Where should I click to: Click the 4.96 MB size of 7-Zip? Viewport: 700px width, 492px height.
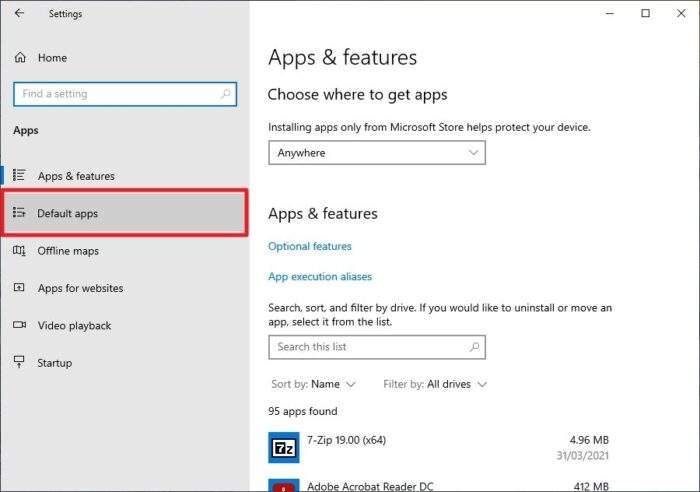589,440
